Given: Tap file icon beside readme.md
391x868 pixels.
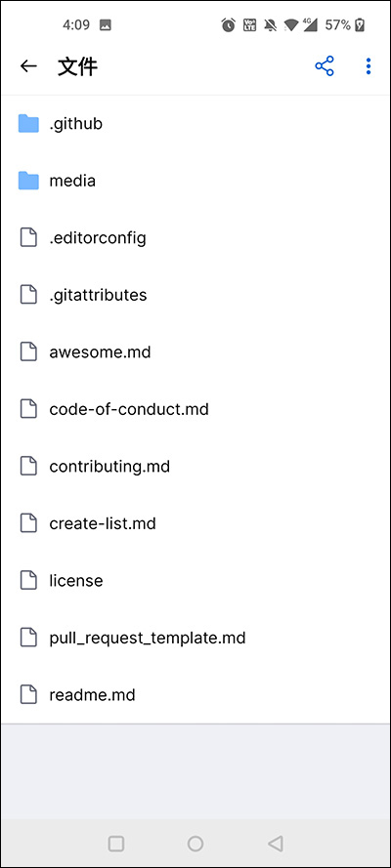Looking at the screenshot, I should 28,695.
